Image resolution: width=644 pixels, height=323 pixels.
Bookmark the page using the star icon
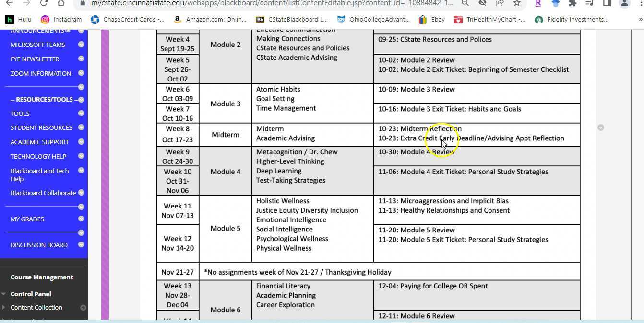pos(516,3)
